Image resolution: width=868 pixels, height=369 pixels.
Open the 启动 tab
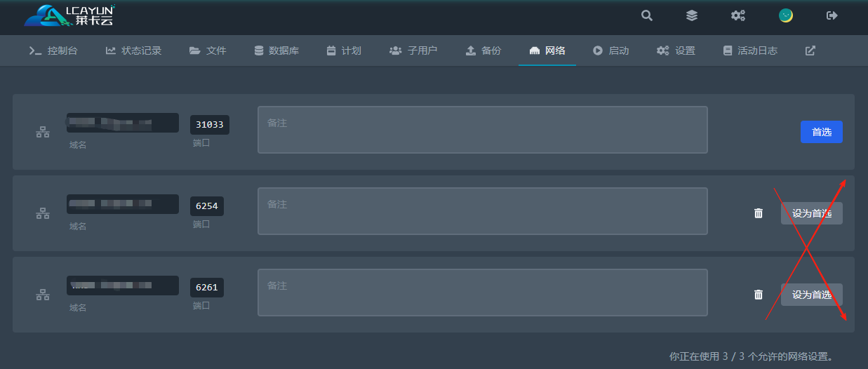[x=610, y=51]
